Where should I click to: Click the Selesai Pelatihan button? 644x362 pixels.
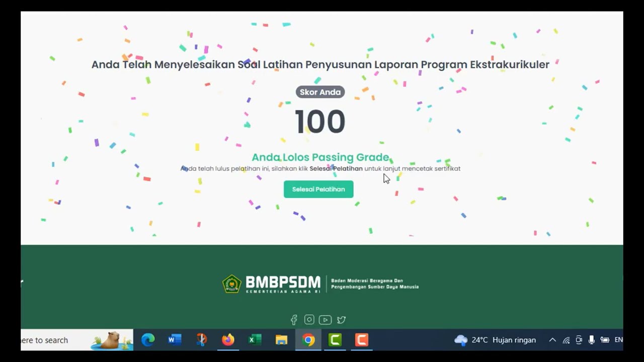click(x=318, y=190)
